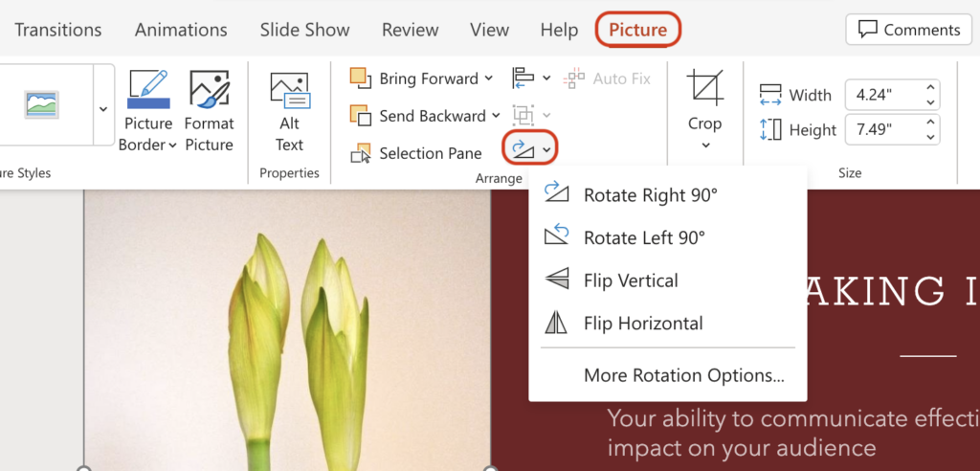Select the View tab
Viewport: 980px width, 471px height.
coord(489,30)
